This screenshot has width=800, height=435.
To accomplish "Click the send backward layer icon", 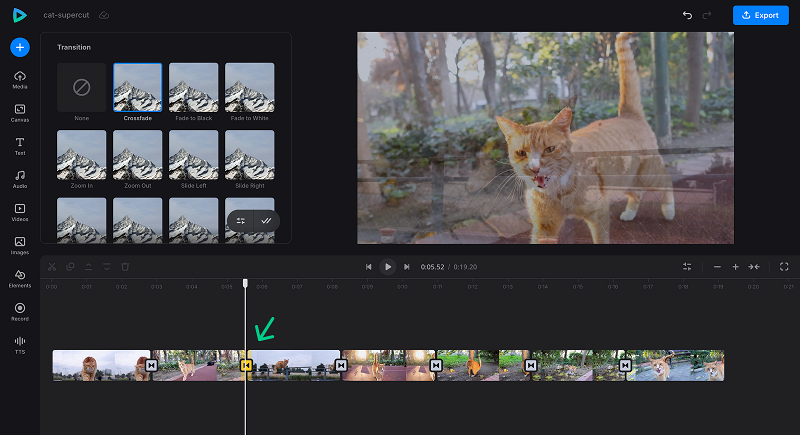I will 107,267.
